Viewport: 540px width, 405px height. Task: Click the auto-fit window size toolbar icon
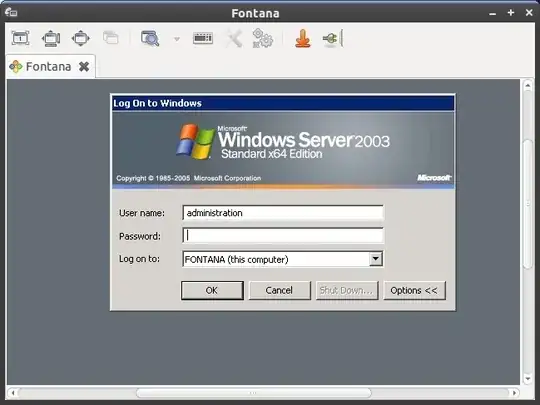tap(20, 38)
